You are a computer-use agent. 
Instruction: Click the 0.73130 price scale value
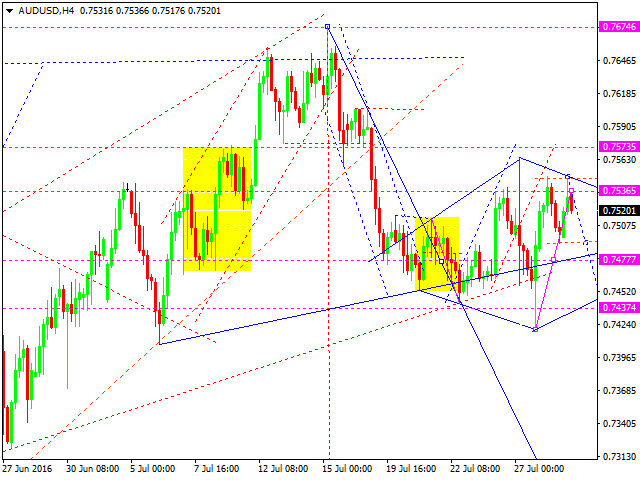619,457
